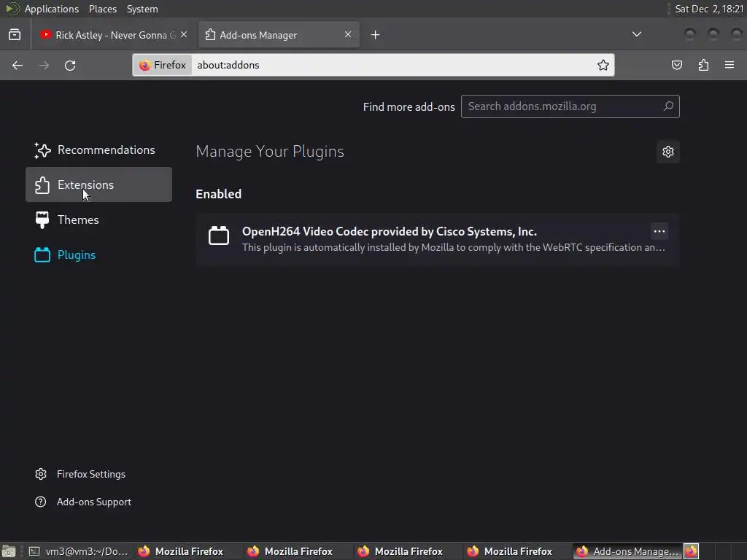This screenshot has width=747, height=560.
Task: Click the show desktop icon in taskbar
Action: [x=9, y=551]
